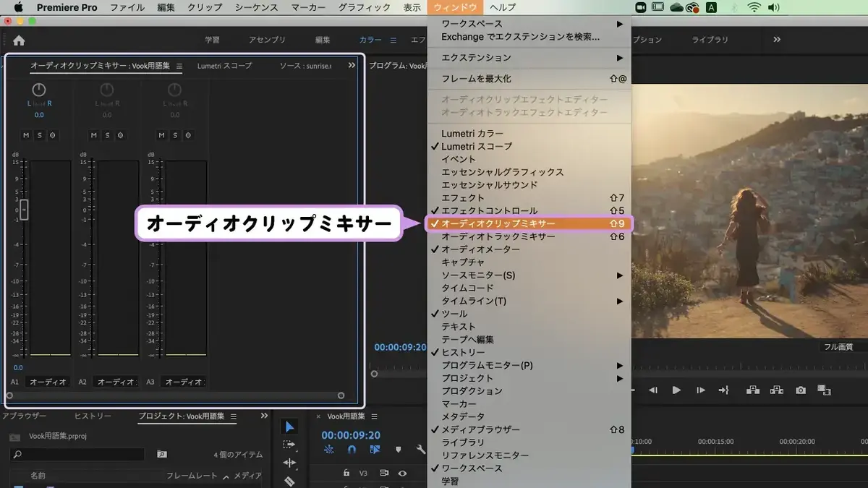The height and width of the screenshot is (488, 868).
Task: Click the Home icon
Action: tap(19, 40)
